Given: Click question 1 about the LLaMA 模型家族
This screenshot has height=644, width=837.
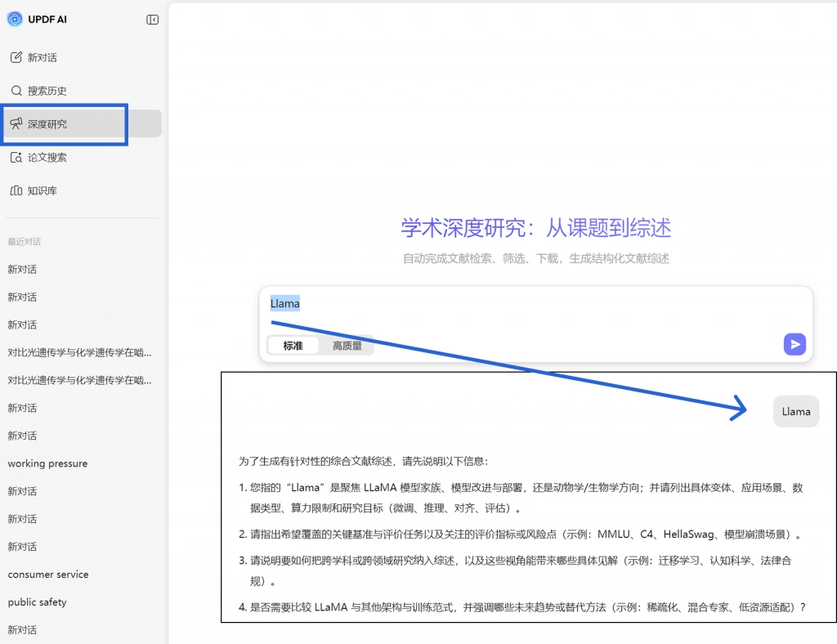Looking at the screenshot, I should pyautogui.click(x=521, y=497).
